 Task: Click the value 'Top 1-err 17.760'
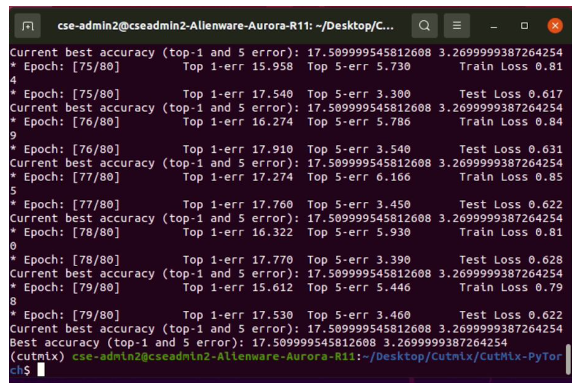(x=238, y=204)
